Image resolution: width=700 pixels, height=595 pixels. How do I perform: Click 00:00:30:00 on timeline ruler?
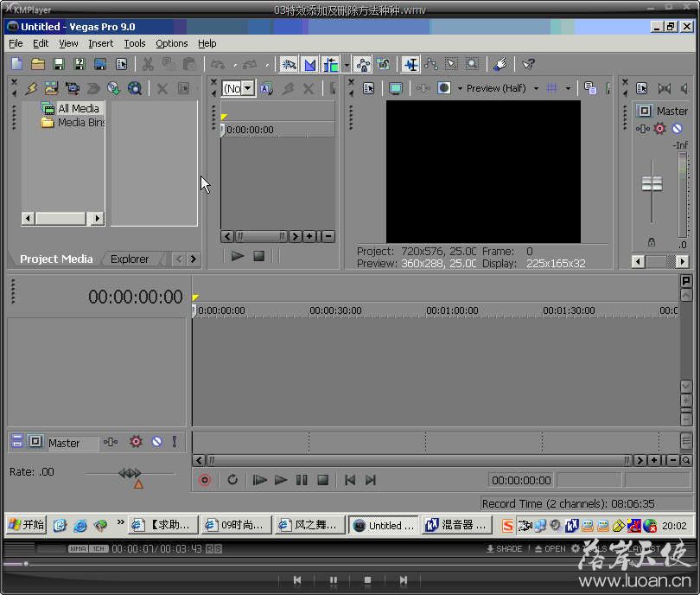tap(335, 310)
